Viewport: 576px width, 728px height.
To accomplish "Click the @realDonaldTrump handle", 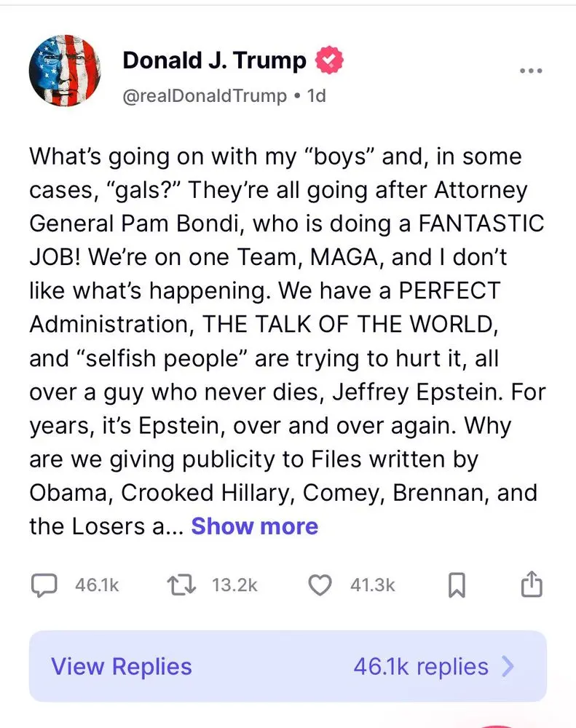I will click(205, 96).
